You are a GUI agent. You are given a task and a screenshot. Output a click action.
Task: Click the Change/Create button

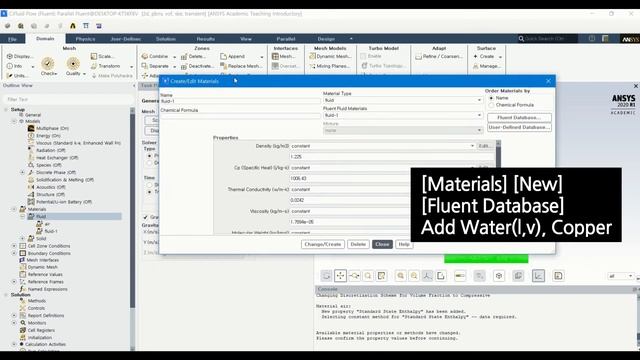[323, 244]
